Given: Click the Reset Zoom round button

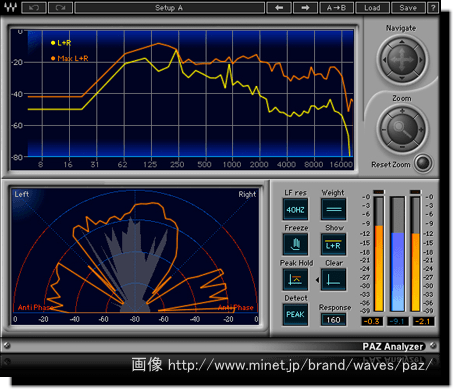Looking at the screenshot, I should coord(423,163).
